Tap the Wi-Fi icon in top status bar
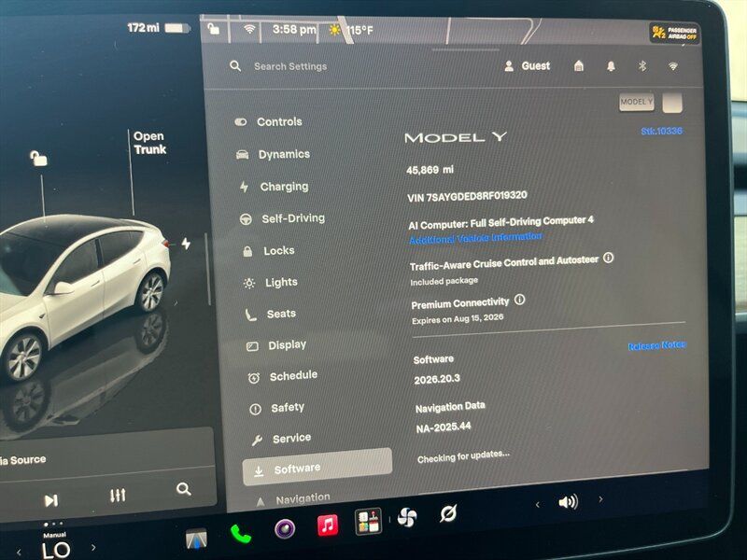This screenshot has height=560, width=747. [249, 29]
